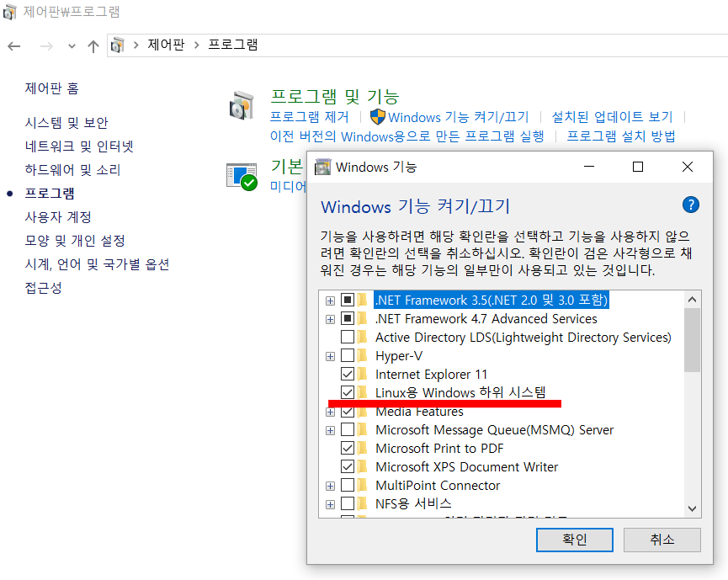Open chevron before 제어판 in address bar
The width and height of the screenshot is (728, 580).
(x=136, y=45)
